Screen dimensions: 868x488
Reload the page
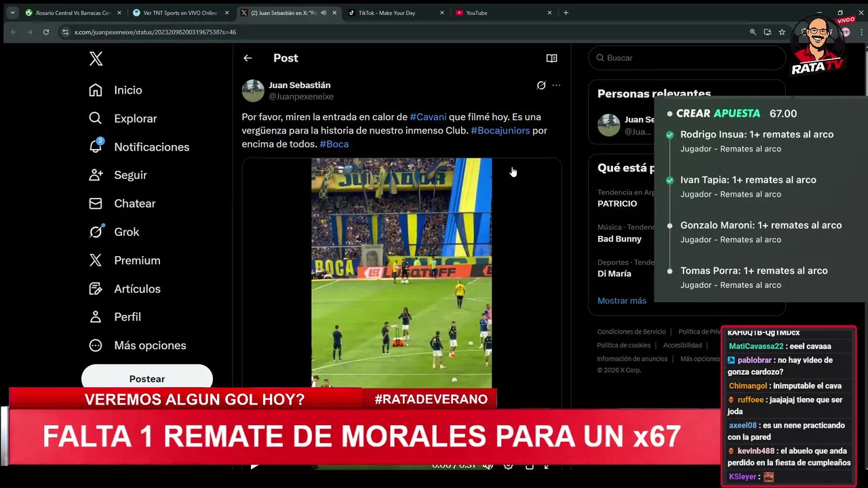click(46, 32)
